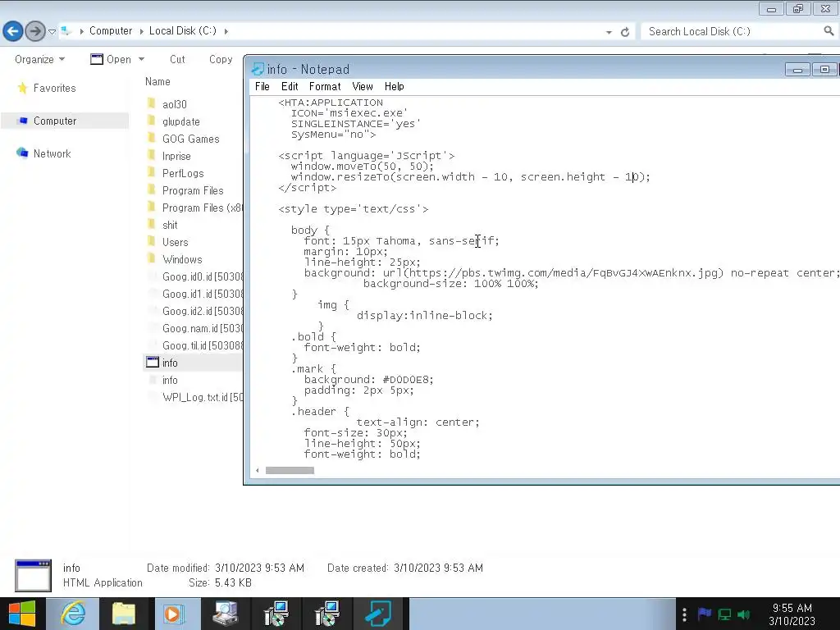Open the computer tools taskbar icon
The image size is (840, 630).
[x=225, y=614]
